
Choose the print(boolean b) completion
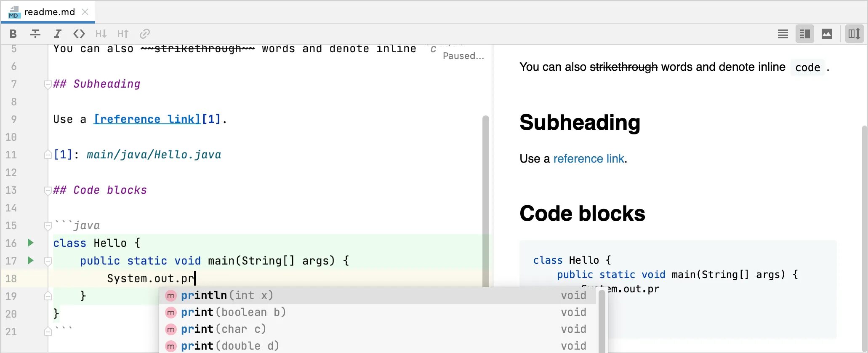tap(378, 313)
